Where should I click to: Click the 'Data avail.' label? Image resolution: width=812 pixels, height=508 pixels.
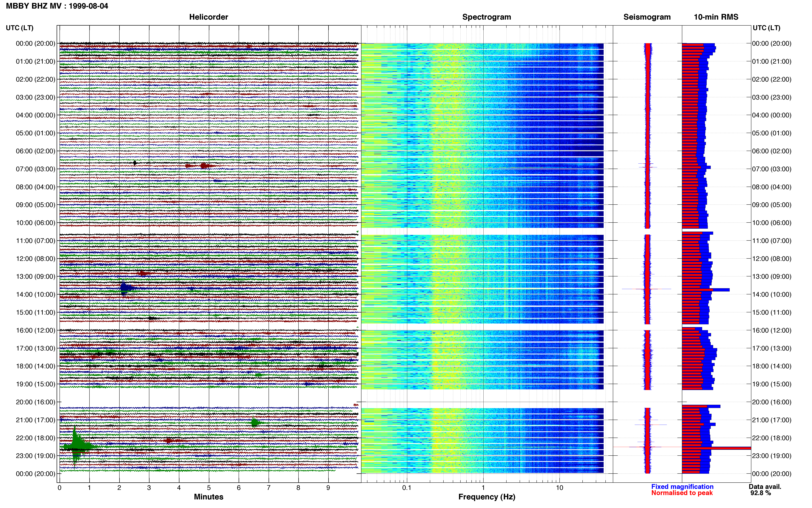[x=765, y=486]
